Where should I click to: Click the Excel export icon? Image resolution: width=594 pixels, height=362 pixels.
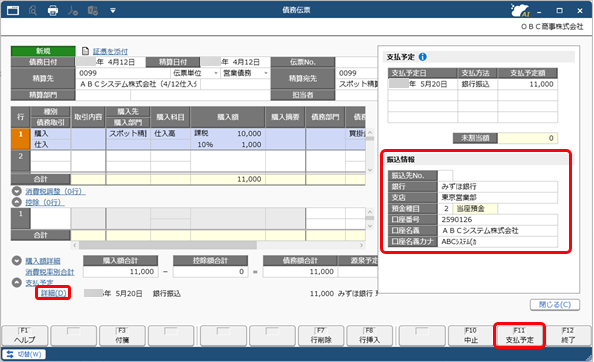tap(93, 11)
